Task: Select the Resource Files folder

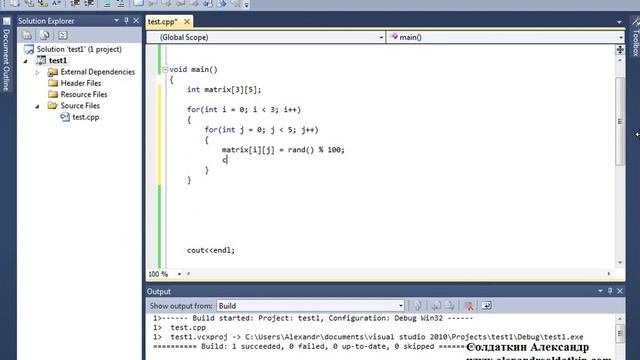Action: pyautogui.click(x=84, y=94)
